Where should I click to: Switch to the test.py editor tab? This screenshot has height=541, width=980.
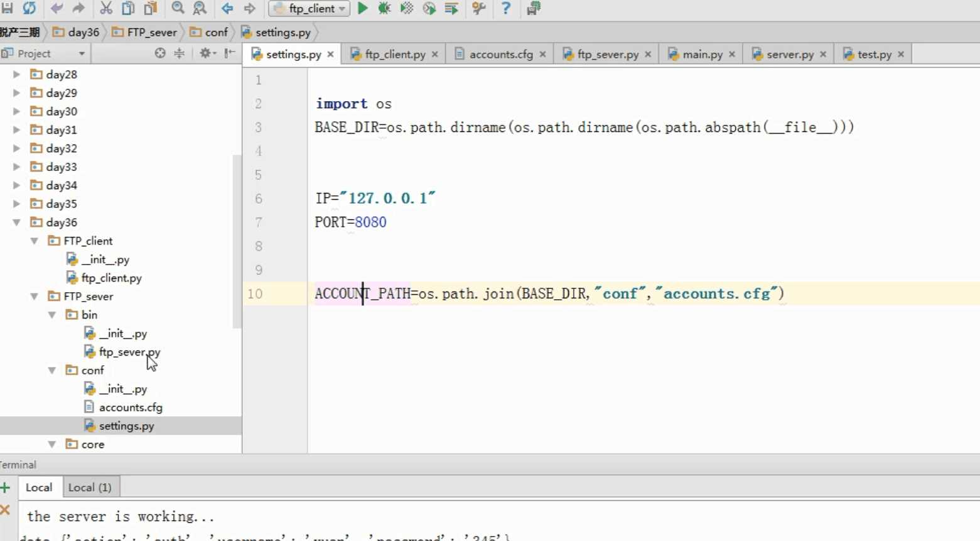tap(874, 54)
